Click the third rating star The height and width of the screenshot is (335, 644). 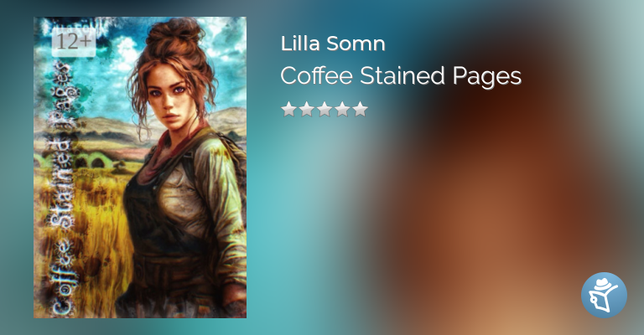(x=325, y=110)
